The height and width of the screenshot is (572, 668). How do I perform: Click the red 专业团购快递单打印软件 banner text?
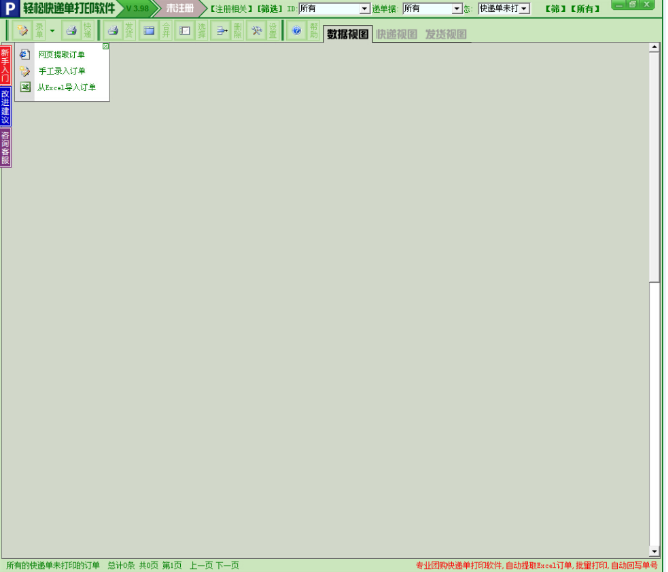coord(537,566)
